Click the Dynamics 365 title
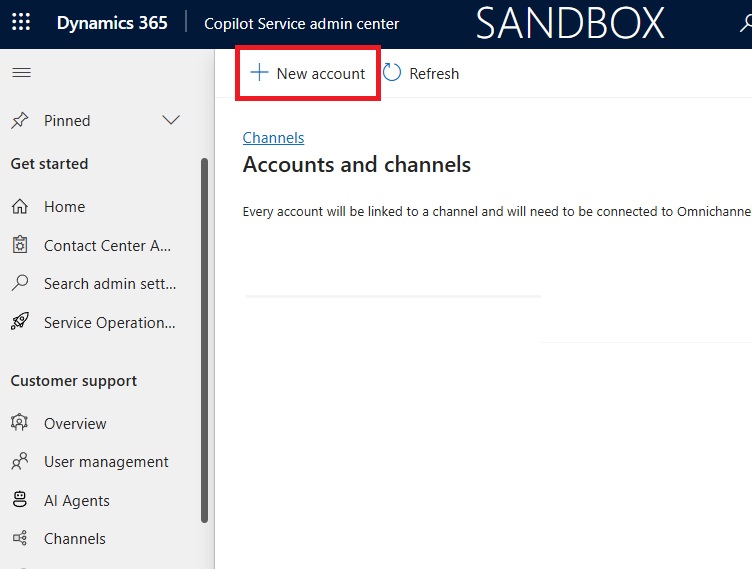Image resolution: width=752 pixels, height=569 pixels. point(112,23)
